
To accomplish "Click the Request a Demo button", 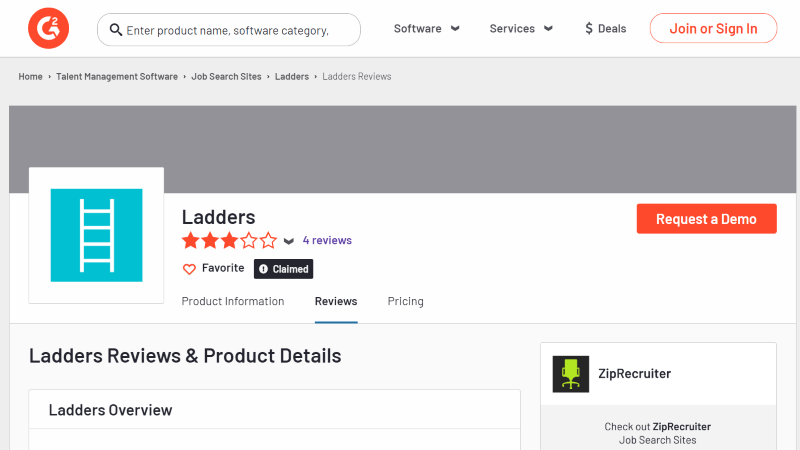I will 707,219.
